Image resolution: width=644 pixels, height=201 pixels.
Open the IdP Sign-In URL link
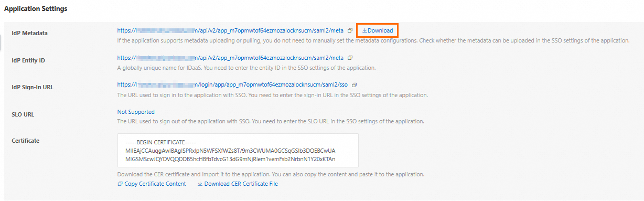click(x=232, y=84)
